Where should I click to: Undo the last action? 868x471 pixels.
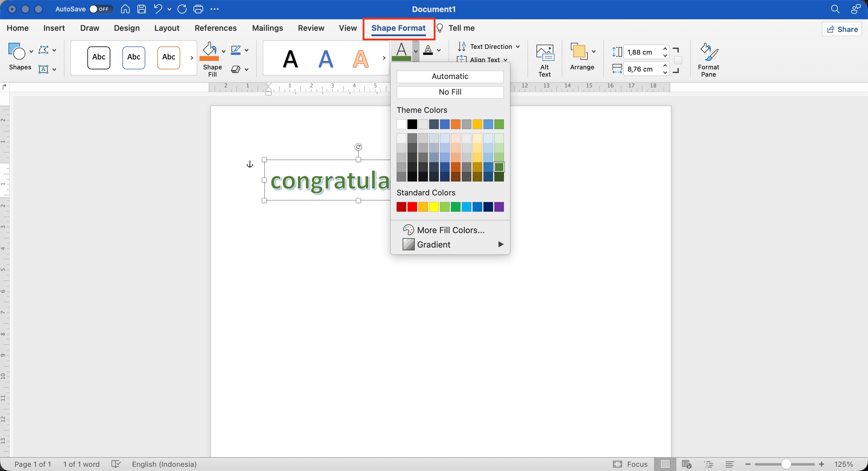[158, 9]
